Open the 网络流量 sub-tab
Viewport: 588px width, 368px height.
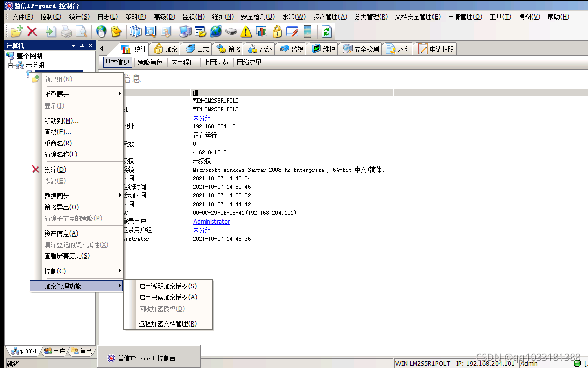(249, 62)
